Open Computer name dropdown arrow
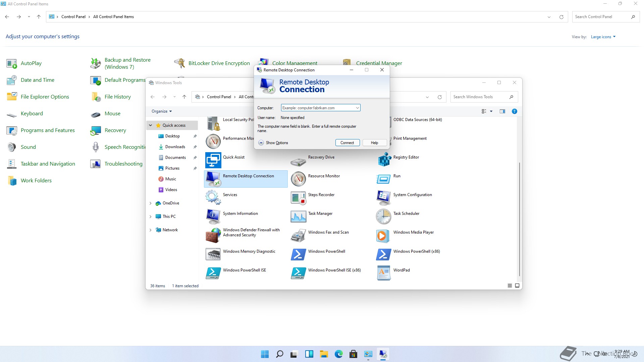Viewport: 644px width, 362px height. coord(358,108)
